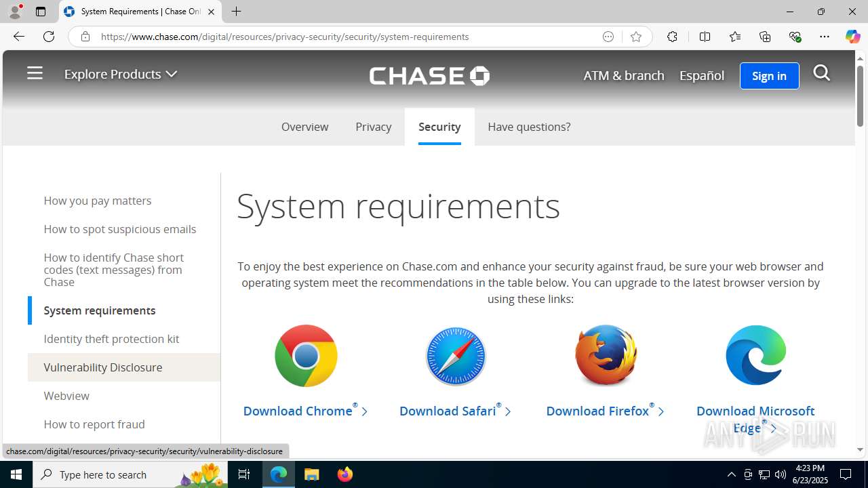This screenshot has width=868, height=488.
Task: Open the Windows Start menu
Action: pyautogui.click(x=16, y=474)
